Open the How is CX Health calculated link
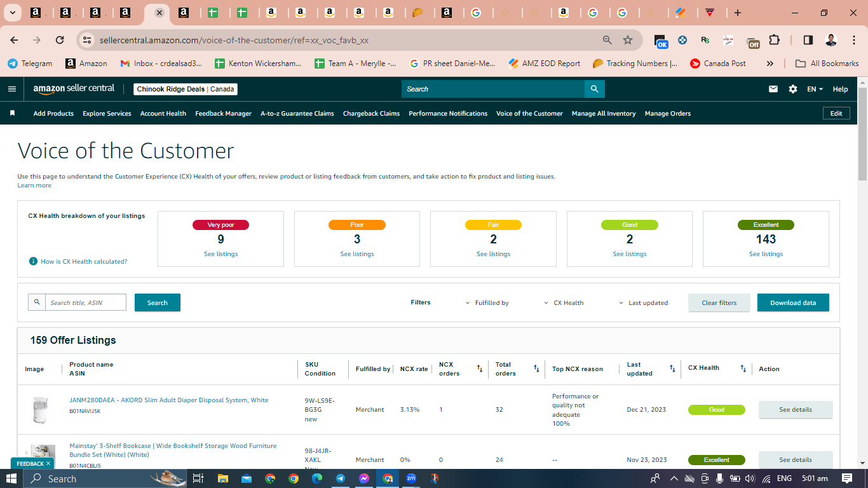Viewport: 868px width, 488px height. click(84, 261)
